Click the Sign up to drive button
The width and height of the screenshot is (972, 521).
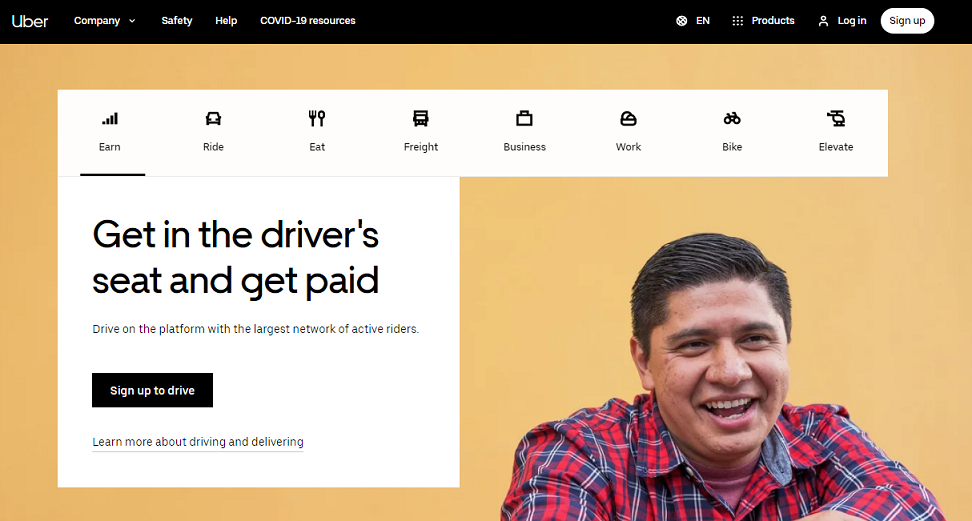[x=152, y=390]
